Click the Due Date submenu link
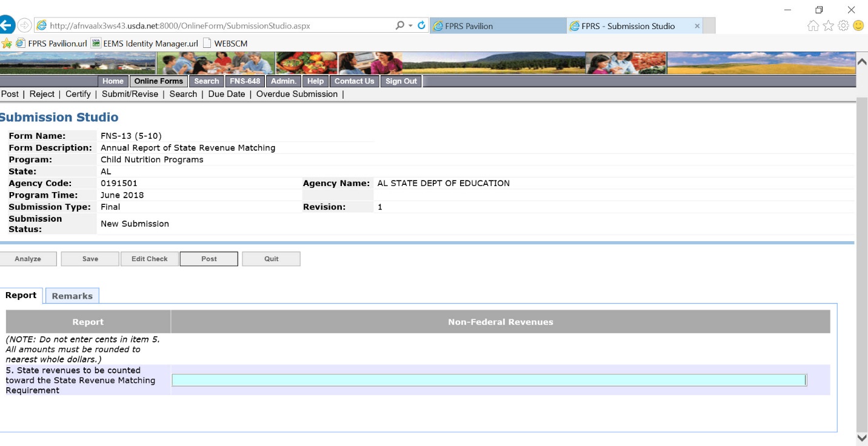This screenshot has width=868, height=446. click(x=227, y=94)
